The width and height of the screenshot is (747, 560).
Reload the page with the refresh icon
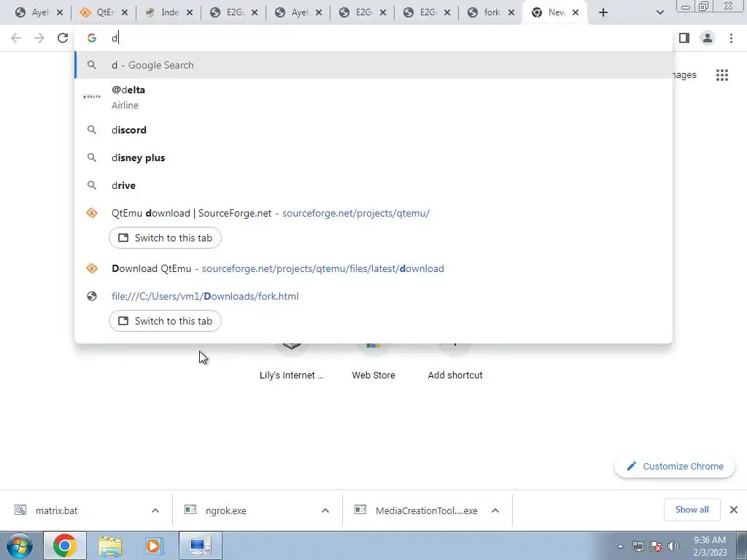(63, 38)
